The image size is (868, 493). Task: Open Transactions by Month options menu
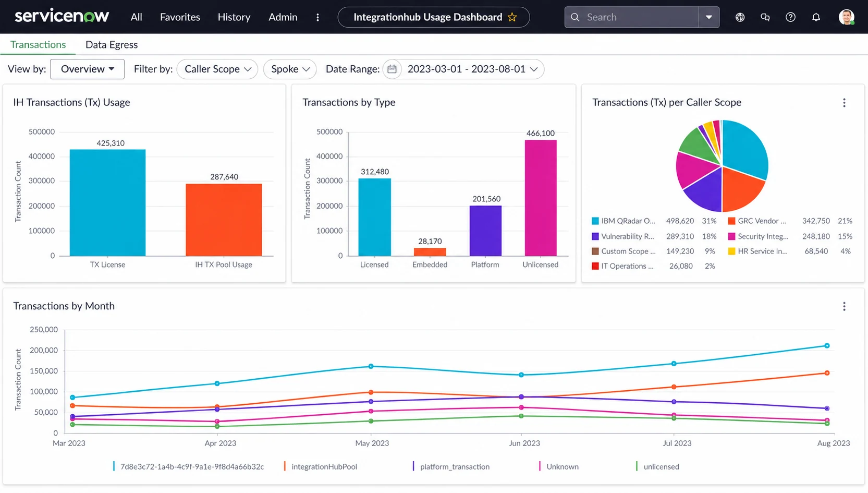[x=845, y=306]
